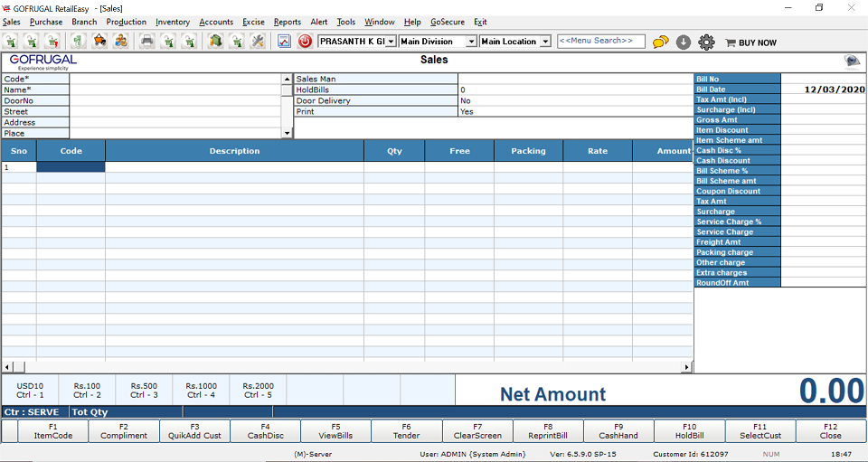Click the grey download arrow icon
Image resolution: width=868 pixels, height=462 pixels.
pyautogui.click(x=684, y=42)
